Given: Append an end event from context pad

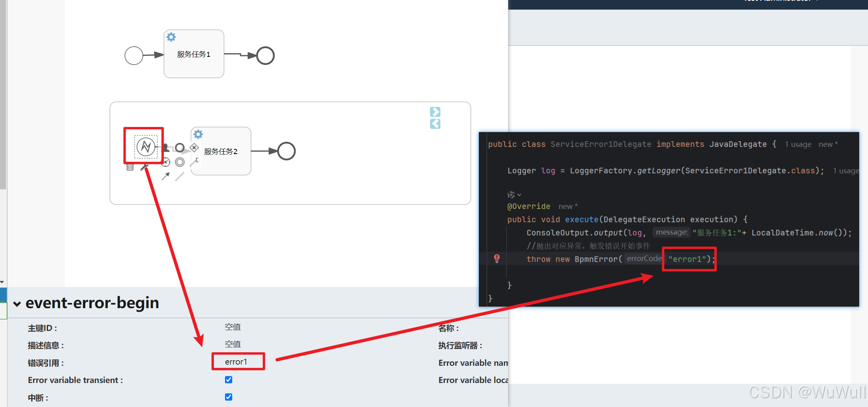Looking at the screenshot, I should point(180,148).
